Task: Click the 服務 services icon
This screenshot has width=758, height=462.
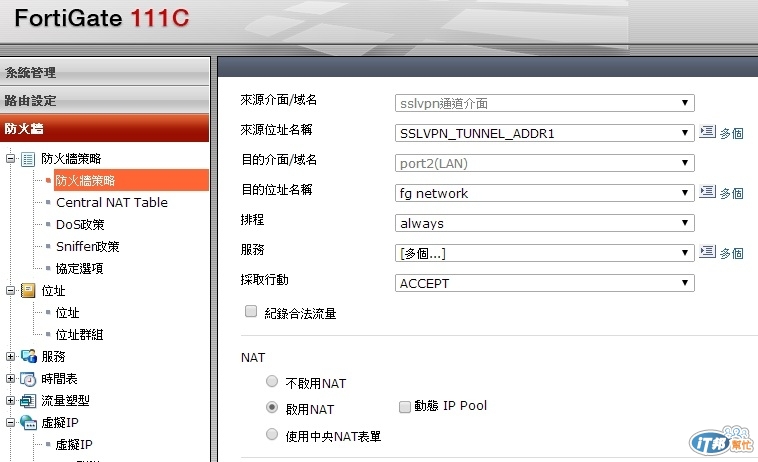Action: (x=29, y=357)
